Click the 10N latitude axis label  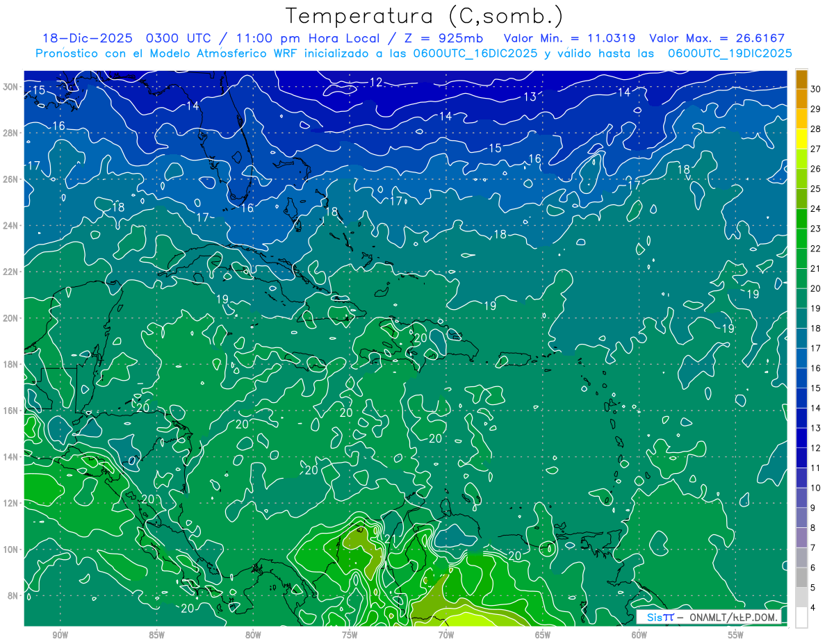pyautogui.click(x=12, y=550)
